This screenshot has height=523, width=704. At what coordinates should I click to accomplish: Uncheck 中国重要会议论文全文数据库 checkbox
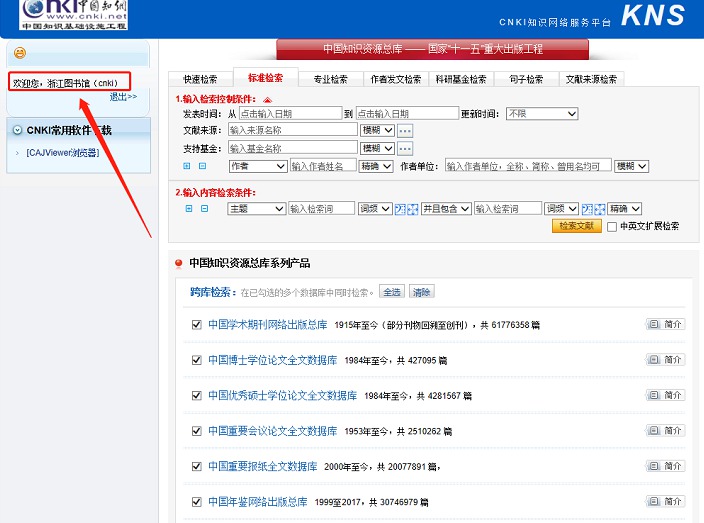coord(196,431)
